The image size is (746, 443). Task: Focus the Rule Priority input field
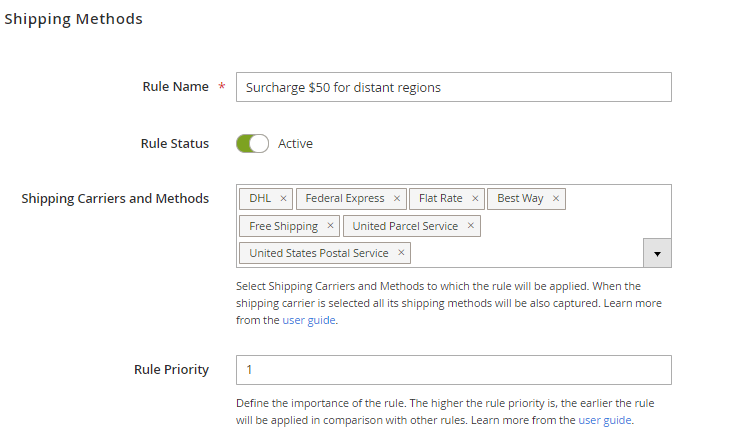coord(453,370)
